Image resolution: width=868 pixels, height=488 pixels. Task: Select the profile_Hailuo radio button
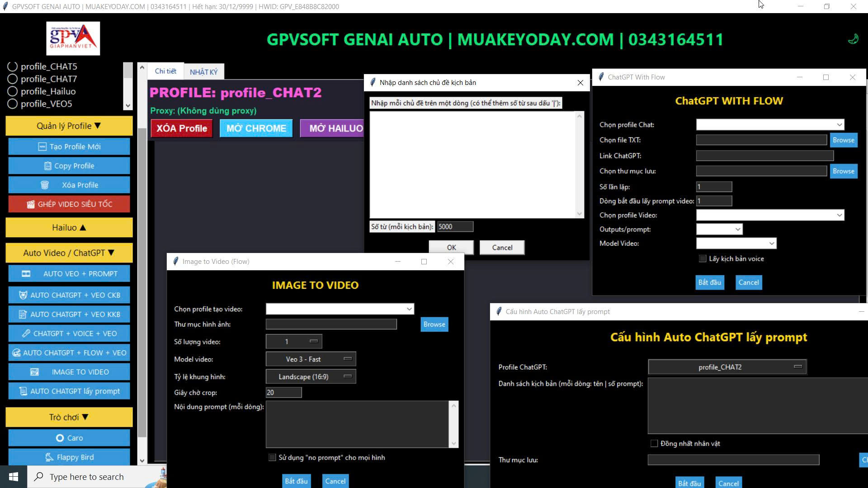[x=13, y=91]
